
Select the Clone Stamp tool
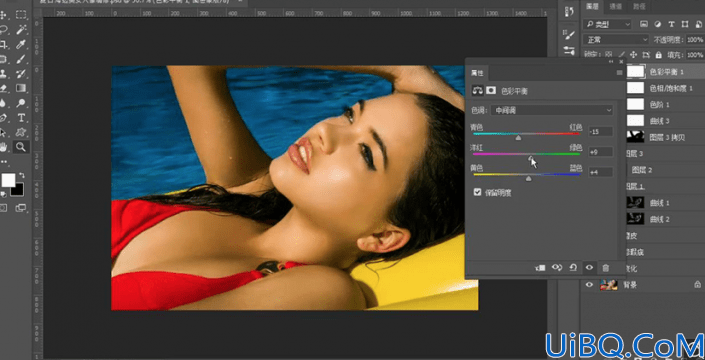[4, 74]
